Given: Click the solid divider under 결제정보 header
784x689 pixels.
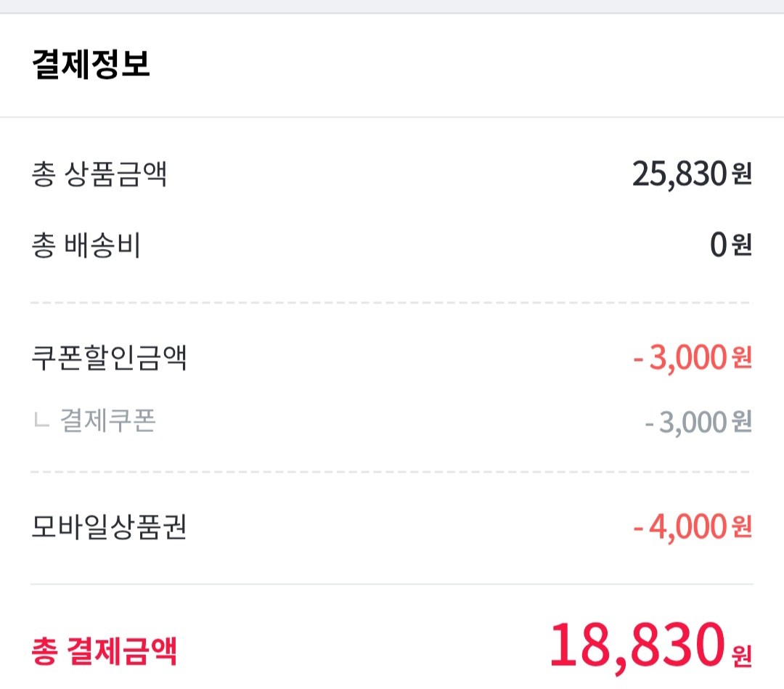Looking at the screenshot, I should [392, 117].
